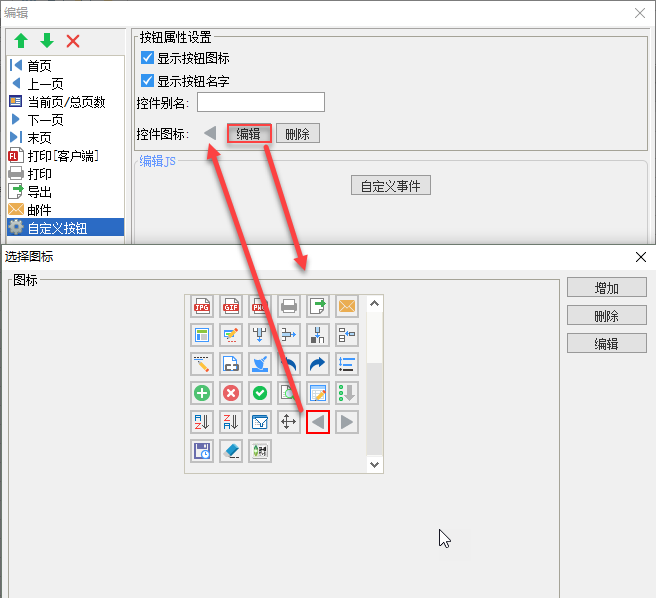Image resolution: width=656 pixels, height=598 pixels.
Task: Click 删除 button next to 控件图标
Action: [x=297, y=133]
